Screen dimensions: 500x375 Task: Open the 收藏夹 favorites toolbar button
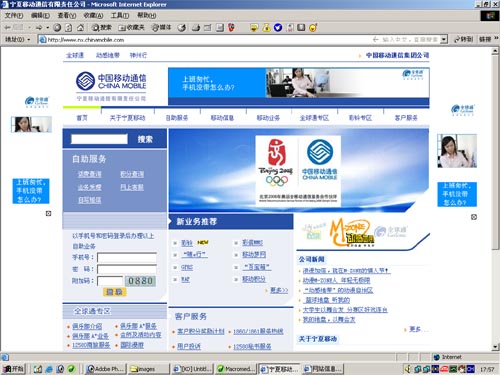click(132, 28)
